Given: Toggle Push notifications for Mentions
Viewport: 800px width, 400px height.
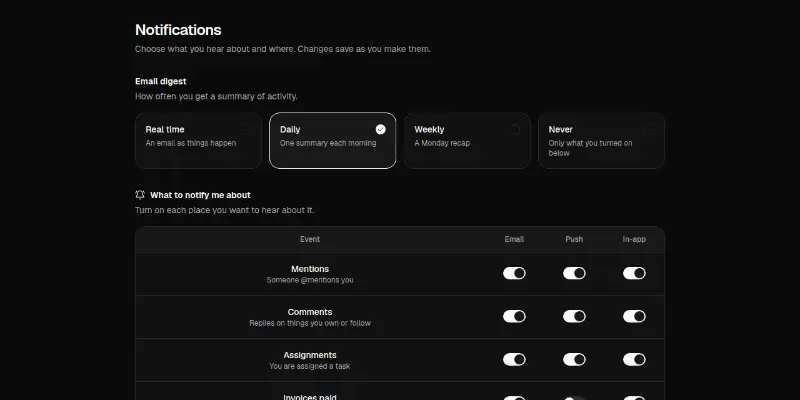Looking at the screenshot, I should tap(574, 273).
